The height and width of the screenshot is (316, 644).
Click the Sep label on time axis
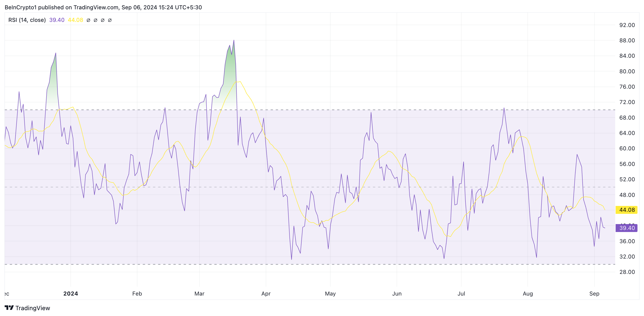(x=594, y=293)
